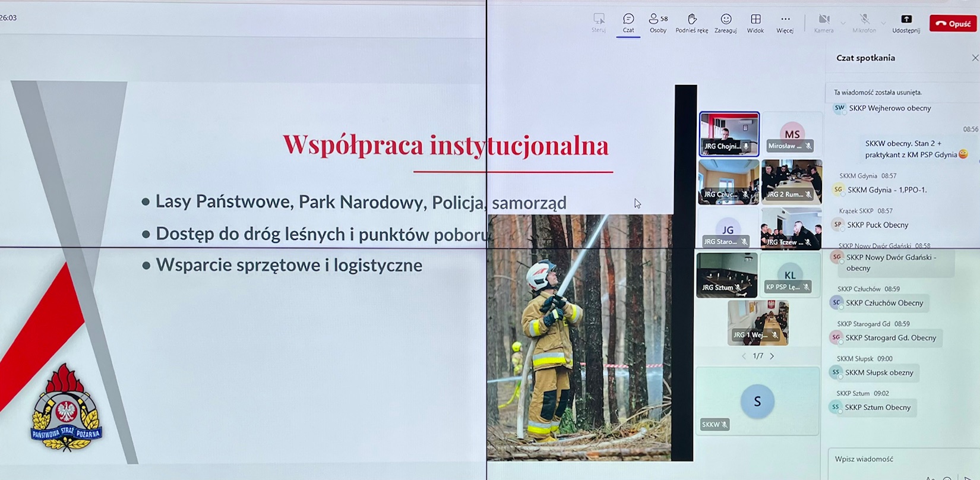
Task: Go to next participant page arrow
Action: pos(772,356)
